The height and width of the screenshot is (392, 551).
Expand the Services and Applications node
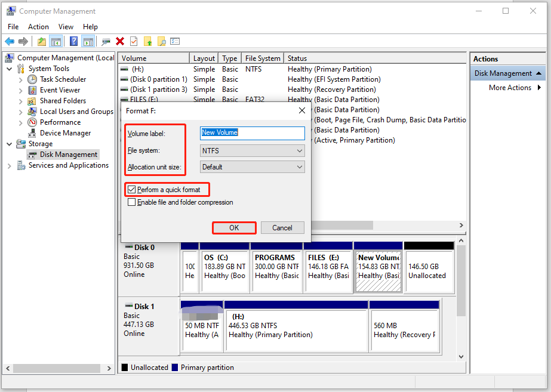click(x=10, y=165)
